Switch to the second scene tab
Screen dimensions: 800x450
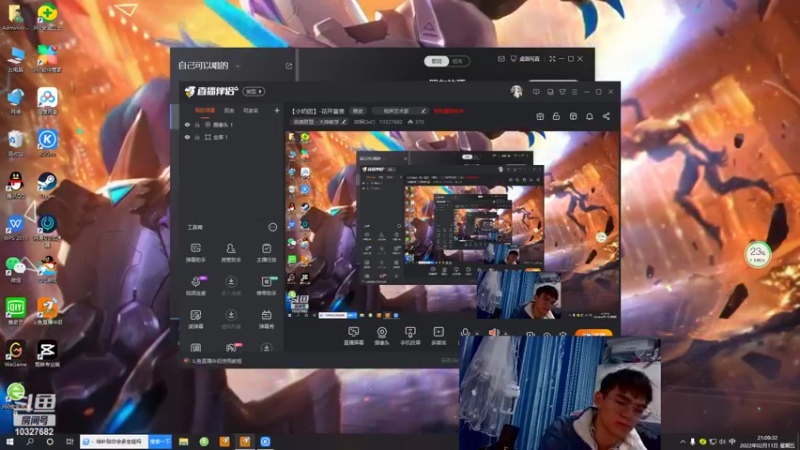[229, 111]
